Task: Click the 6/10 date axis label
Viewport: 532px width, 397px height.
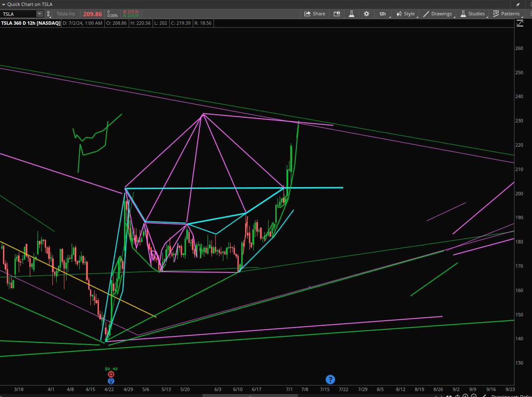Action: coord(239,389)
